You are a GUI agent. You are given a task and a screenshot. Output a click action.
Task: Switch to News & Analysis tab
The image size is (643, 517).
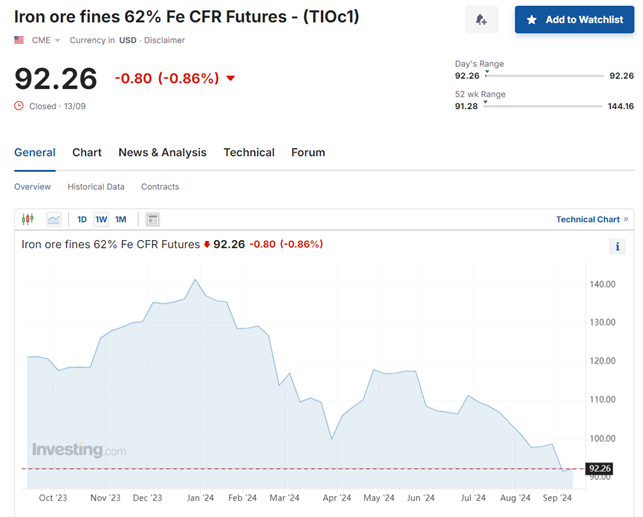coord(162,153)
